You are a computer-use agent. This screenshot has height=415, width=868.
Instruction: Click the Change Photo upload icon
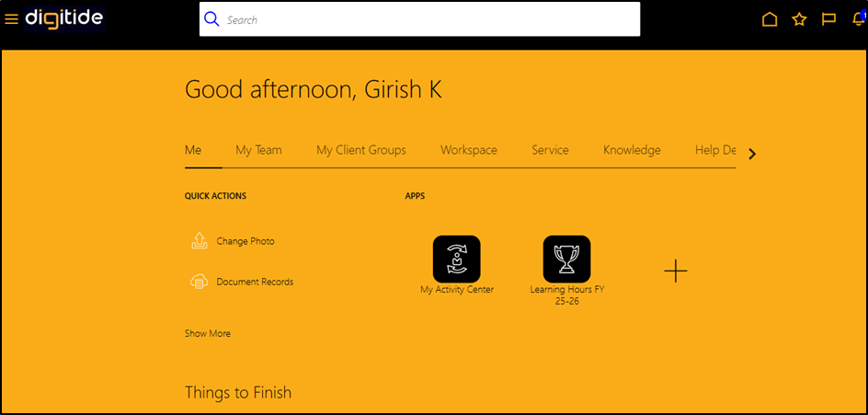(199, 241)
